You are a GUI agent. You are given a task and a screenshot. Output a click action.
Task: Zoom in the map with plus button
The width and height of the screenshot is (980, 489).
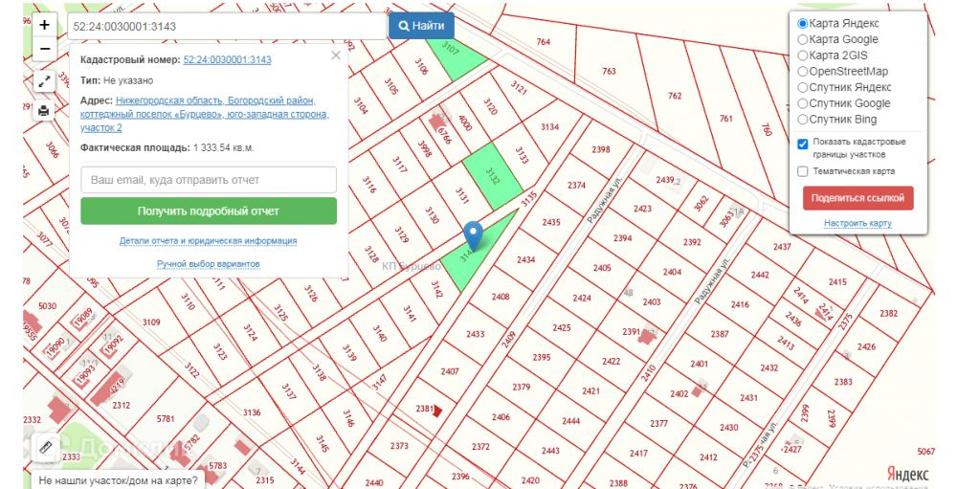click(x=44, y=26)
